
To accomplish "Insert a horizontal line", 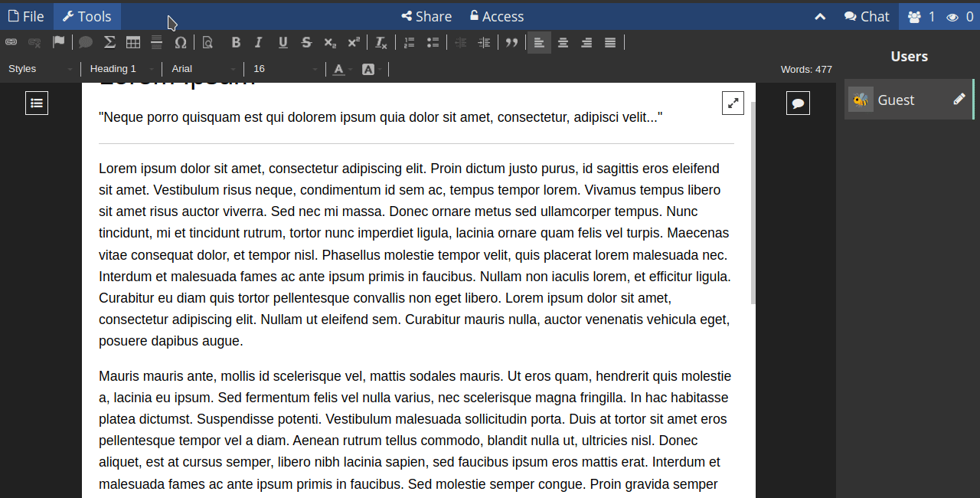I will click(157, 43).
